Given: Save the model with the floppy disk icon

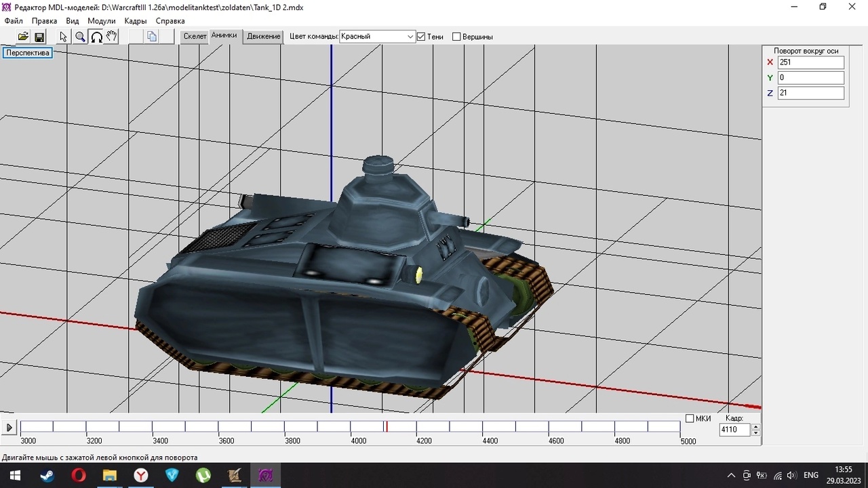Looking at the screenshot, I should pyautogui.click(x=39, y=37).
